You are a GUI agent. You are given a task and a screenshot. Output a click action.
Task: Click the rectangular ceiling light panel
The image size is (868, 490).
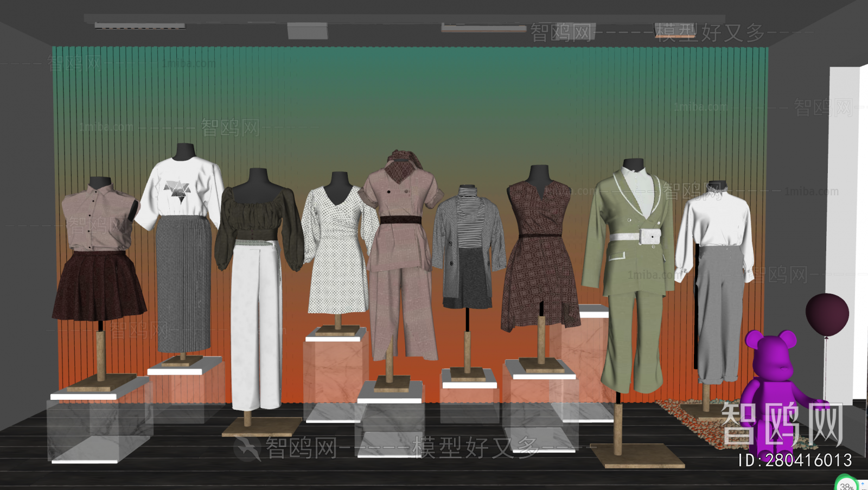click(x=307, y=31)
